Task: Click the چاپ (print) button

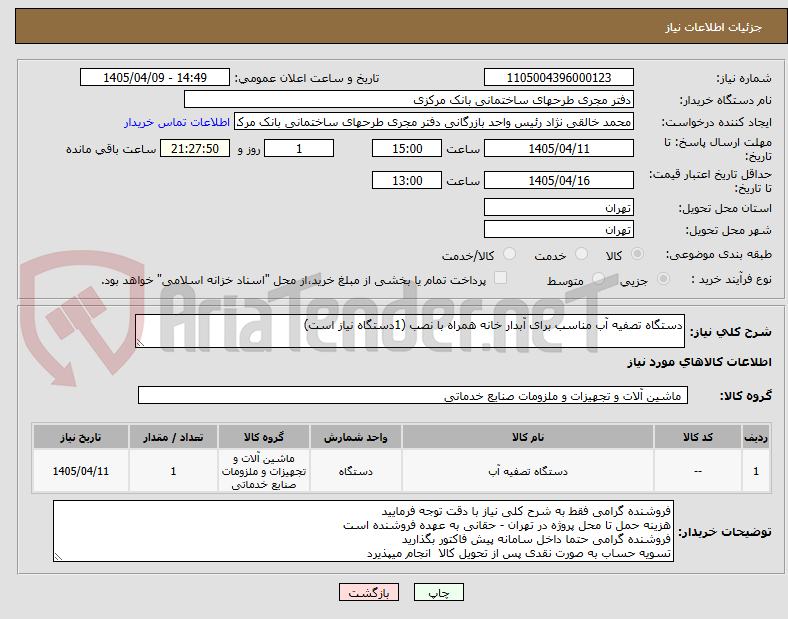Action: pos(438,593)
